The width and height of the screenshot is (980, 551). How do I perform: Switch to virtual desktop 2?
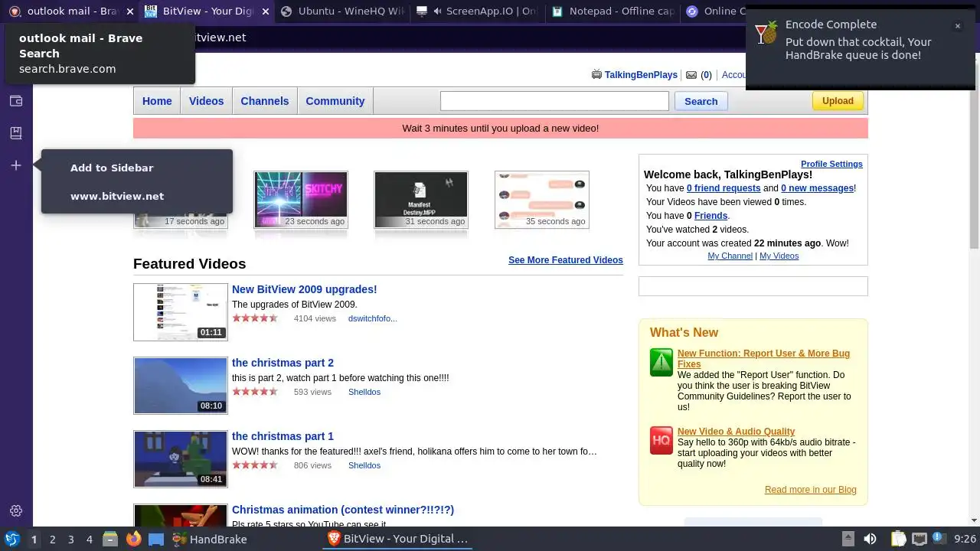click(x=52, y=540)
